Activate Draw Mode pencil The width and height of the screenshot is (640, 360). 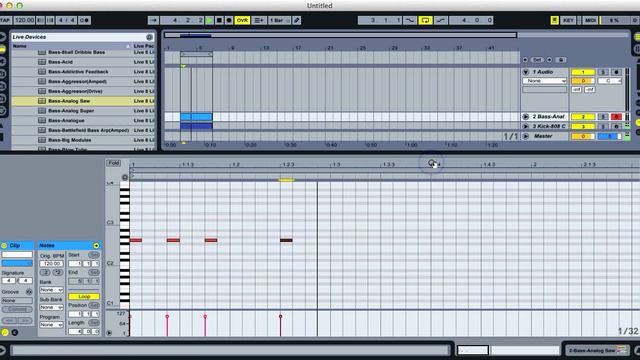[x=297, y=20]
